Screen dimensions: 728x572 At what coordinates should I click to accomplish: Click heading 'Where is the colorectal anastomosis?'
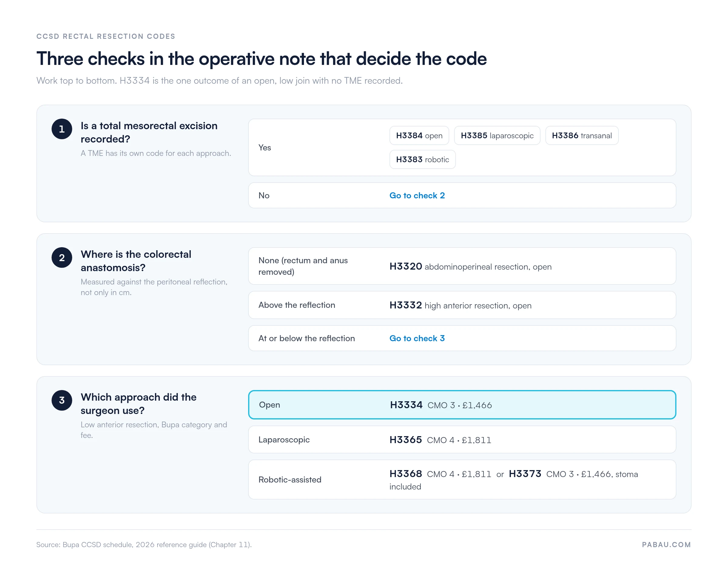point(136,261)
